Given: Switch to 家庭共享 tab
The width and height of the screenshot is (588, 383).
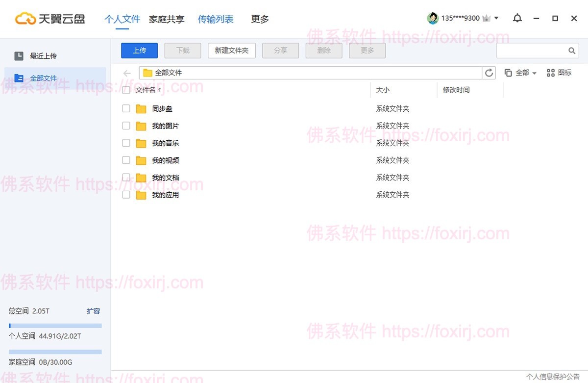Looking at the screenshot, I should pyautogui.click(x=167, y=20).
